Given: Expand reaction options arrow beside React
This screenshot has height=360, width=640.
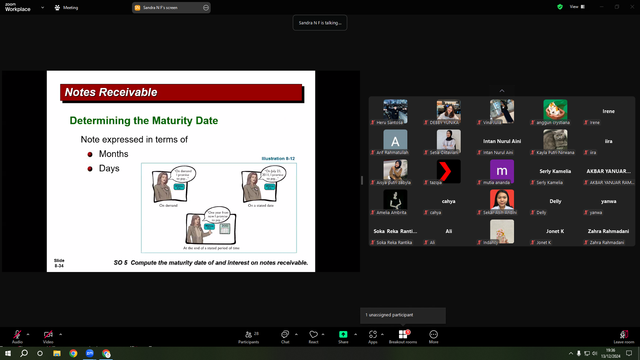Looking at the screenshot, I should (323, 334).
